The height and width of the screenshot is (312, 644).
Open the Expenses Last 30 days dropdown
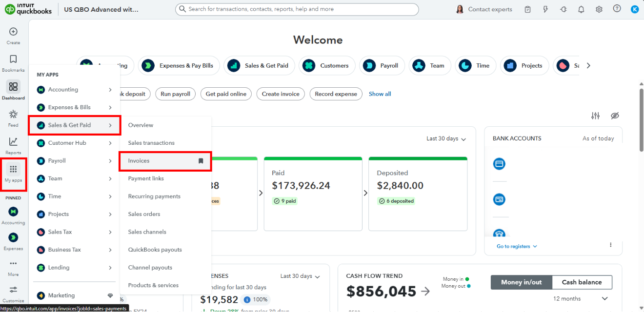300,276
